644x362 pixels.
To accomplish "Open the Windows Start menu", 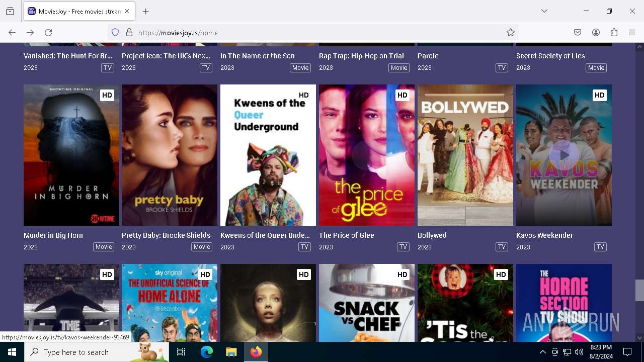I will tap(12, 352).
